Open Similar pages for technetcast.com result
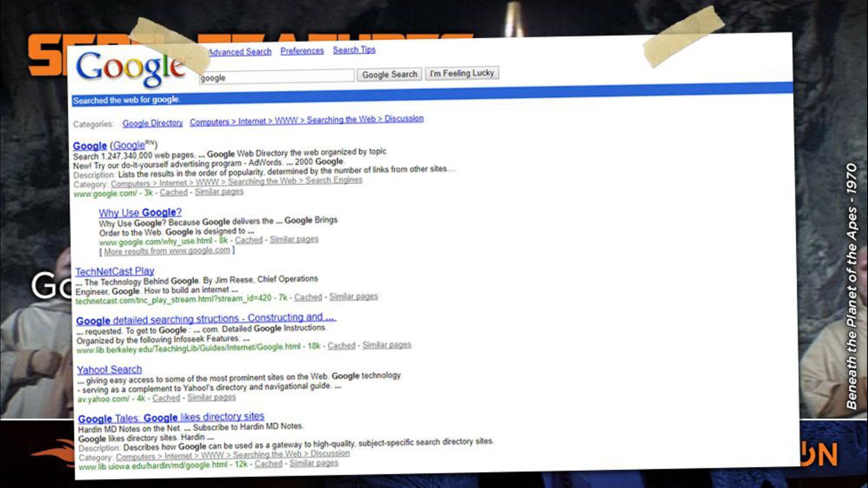 (353, 296)
